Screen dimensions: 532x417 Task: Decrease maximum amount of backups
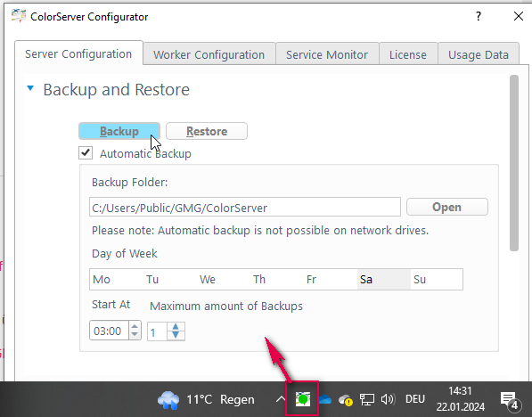[176, 334]
